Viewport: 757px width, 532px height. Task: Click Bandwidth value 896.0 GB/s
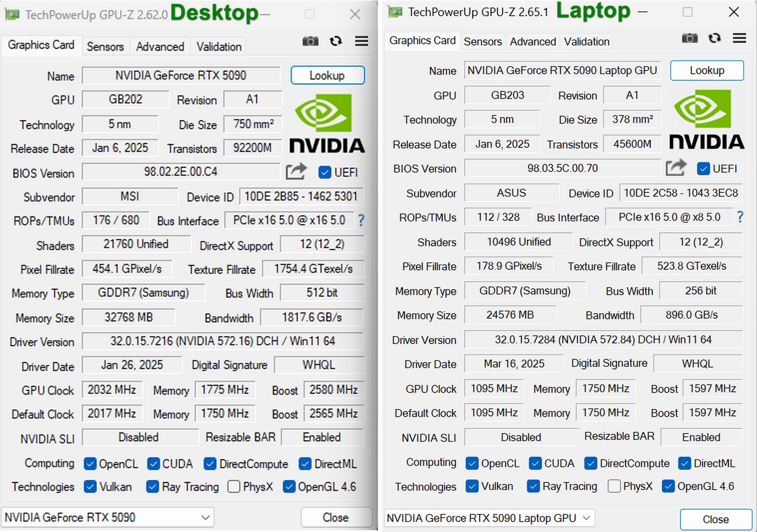click(691, 315)
